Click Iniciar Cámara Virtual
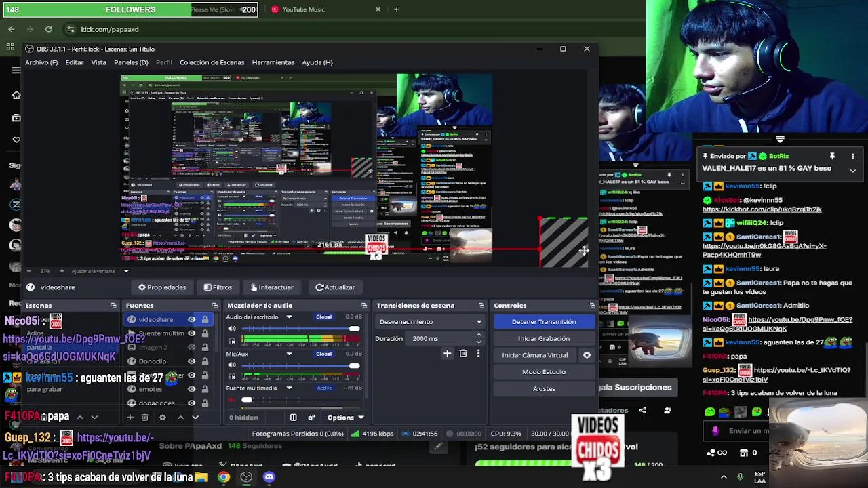This screenshot has width=868, height=488. tap(534, 355)
